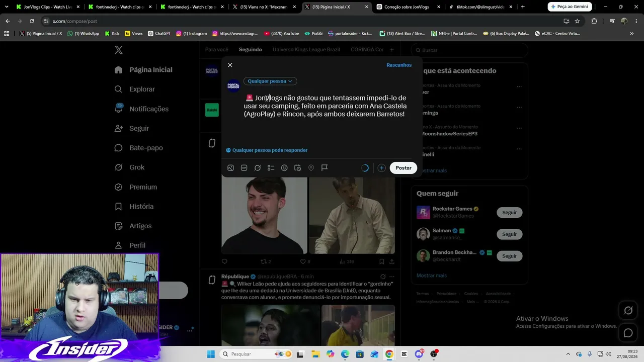Add another post to the thread

tap(381, 168)
